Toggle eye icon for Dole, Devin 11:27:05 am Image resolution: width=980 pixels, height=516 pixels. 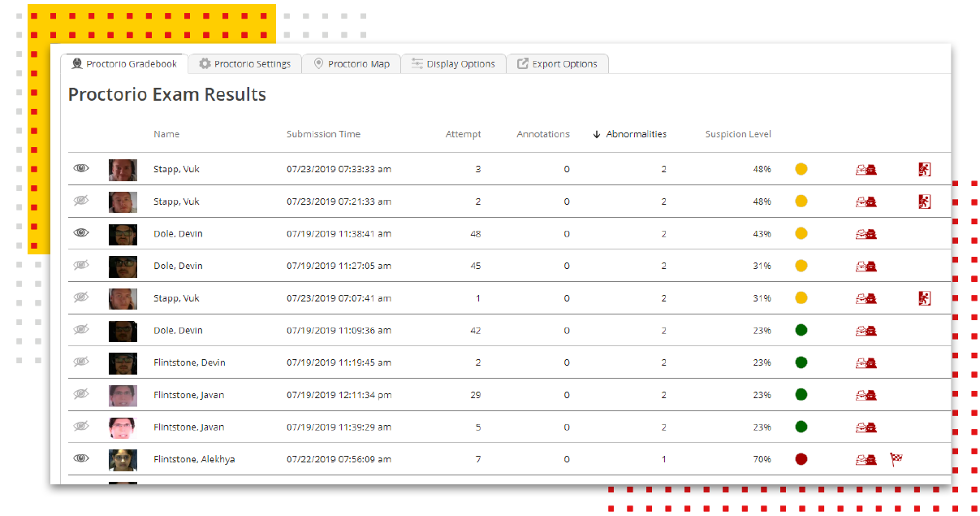pos(81,265)
